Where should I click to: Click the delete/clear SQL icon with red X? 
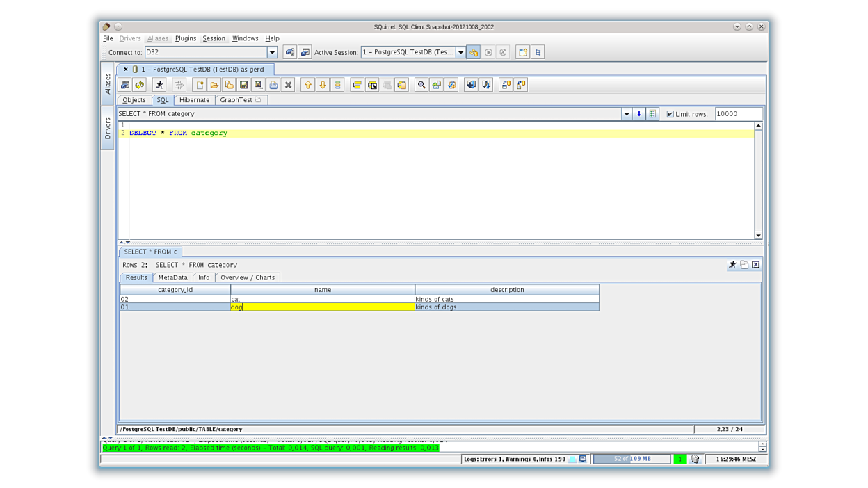click(288, 84)
